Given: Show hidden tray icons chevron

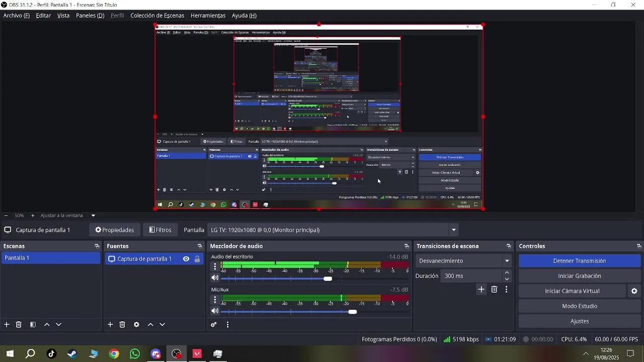Looking at the screenshot, I should pyautogui.click(x=586, y=354).
